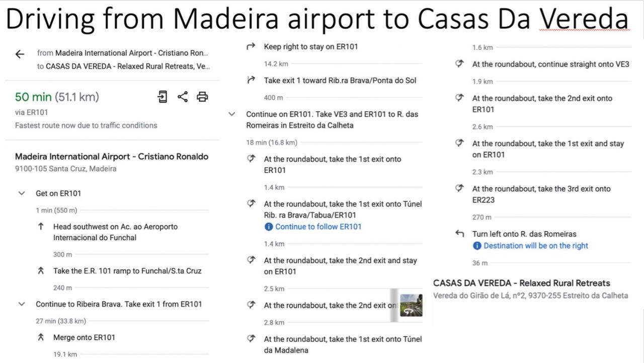Viewport: 644px width, 363px height.
Task: Click the keep right arrow icon for ER101
Action: pos(251,47)
